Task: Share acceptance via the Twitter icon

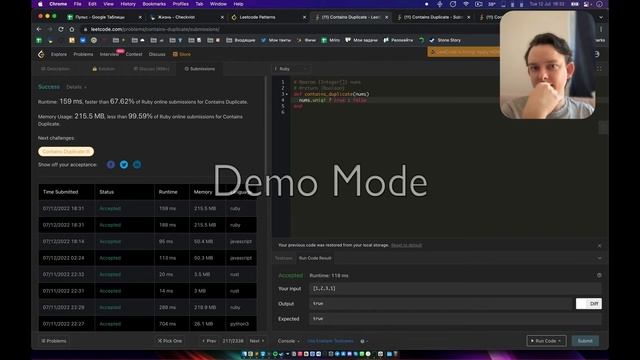Action: tap(124, 164)
